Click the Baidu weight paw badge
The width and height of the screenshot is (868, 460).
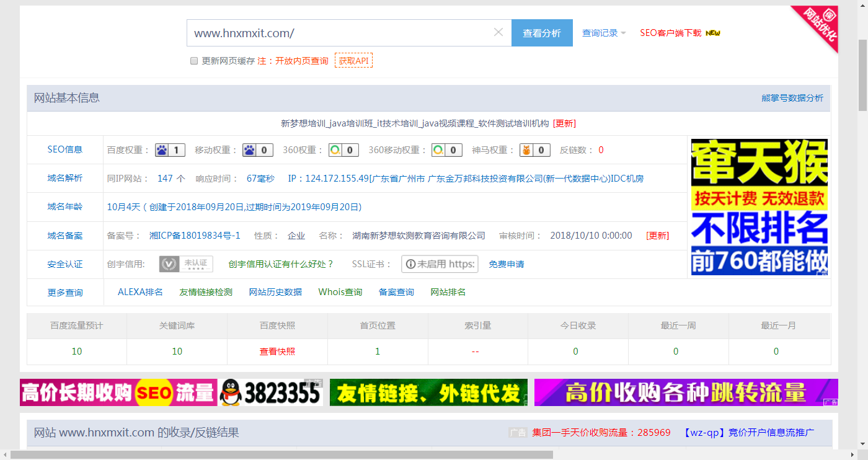pyautogui.click(x=170, y=150)
